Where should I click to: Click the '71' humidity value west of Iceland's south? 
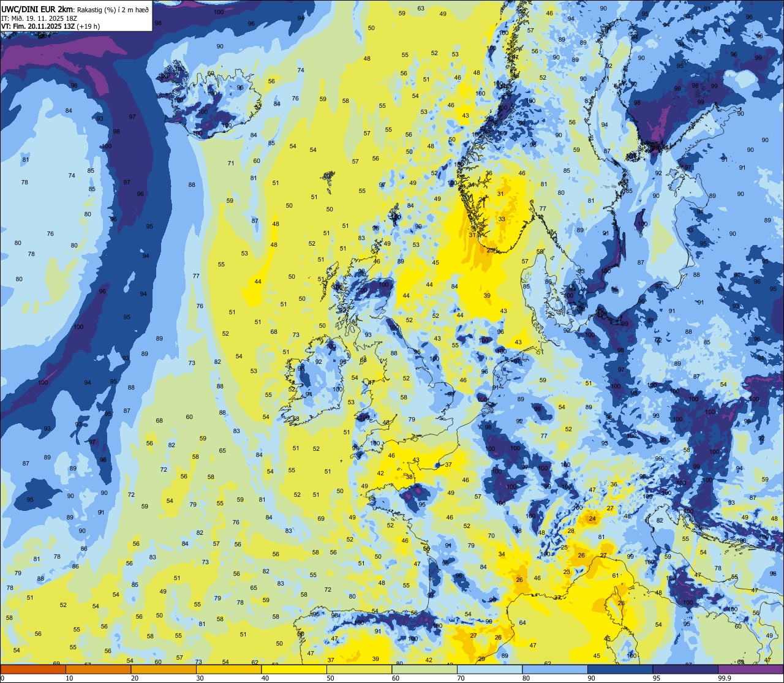(231, 163)
